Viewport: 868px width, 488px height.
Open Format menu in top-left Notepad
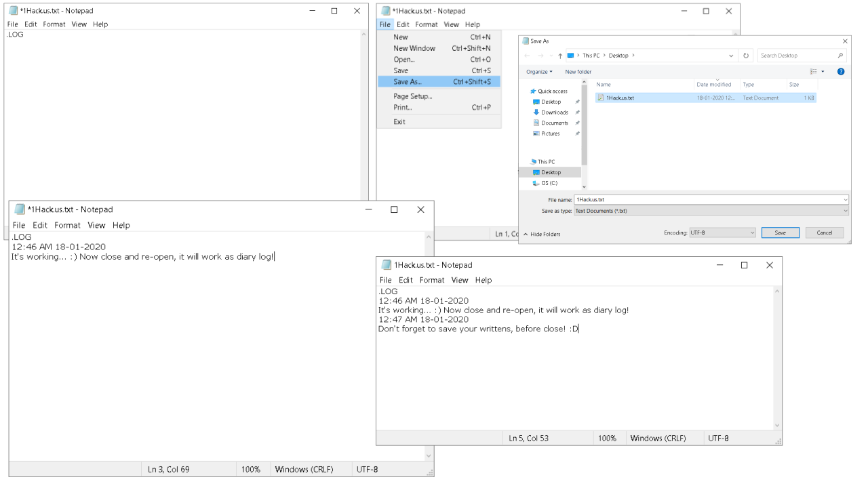[x=54, y=24]
